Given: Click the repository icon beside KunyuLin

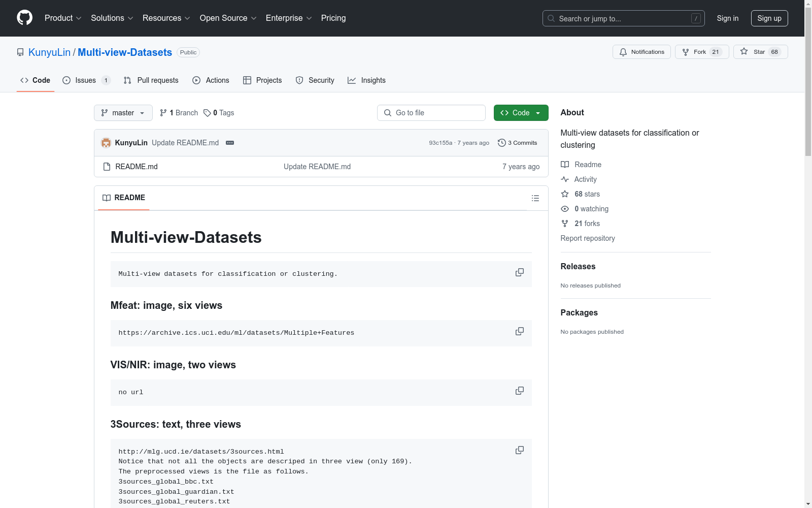Looking at the screenshot, I should (20, 52).
